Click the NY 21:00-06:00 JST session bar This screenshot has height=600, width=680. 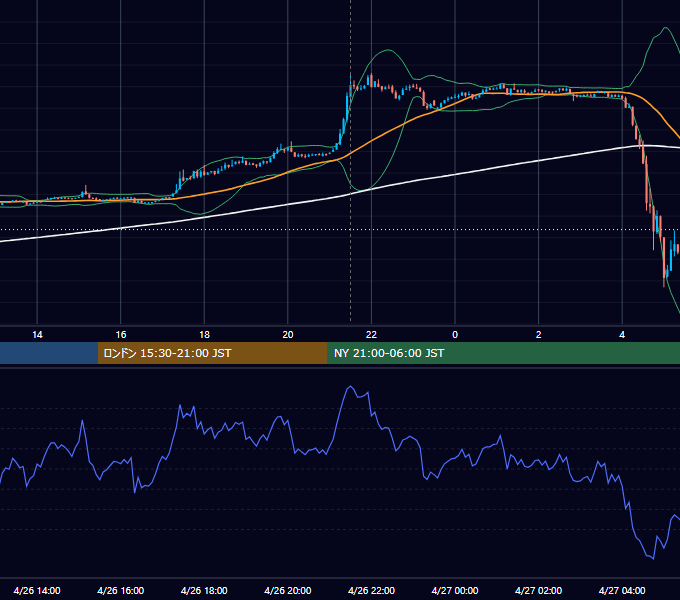503,353
